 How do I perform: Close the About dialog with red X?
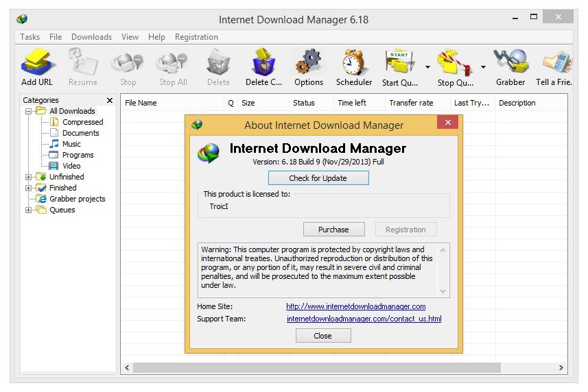point(447,122)
